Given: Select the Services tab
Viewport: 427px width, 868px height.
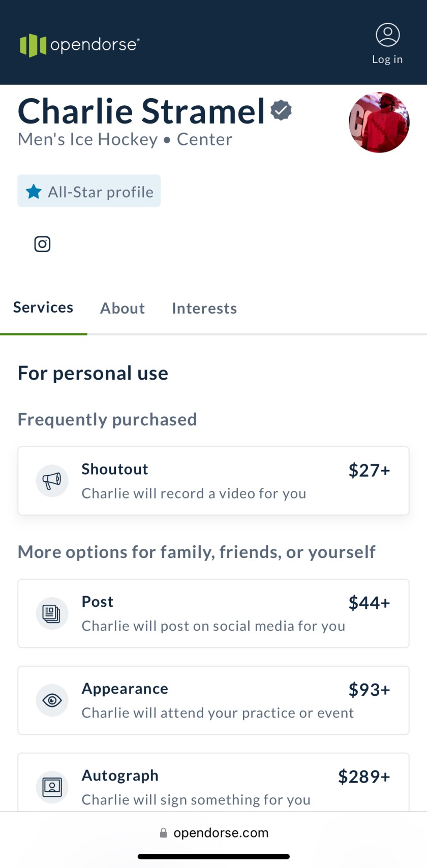Looking at the screenshot, I should pyautogui.click(x=43, y=307).
